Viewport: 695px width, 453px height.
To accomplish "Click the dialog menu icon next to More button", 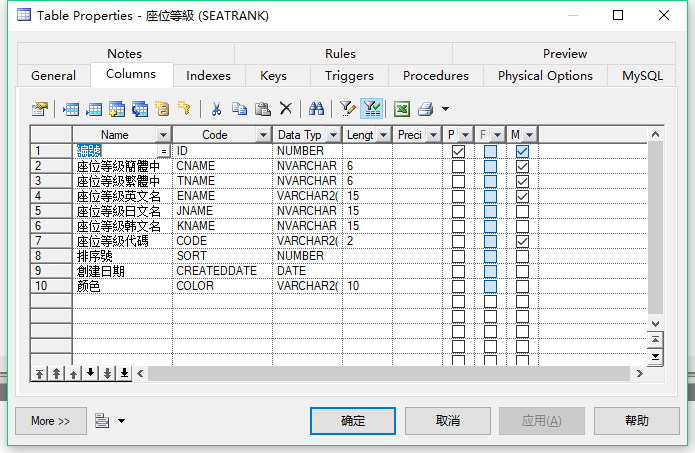I will [x=102, y=421].
